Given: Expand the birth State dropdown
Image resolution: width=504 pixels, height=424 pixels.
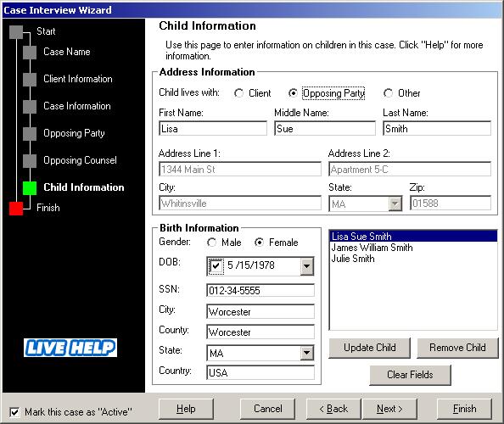Looking at the screenshot, I should (x=307, y=353).
